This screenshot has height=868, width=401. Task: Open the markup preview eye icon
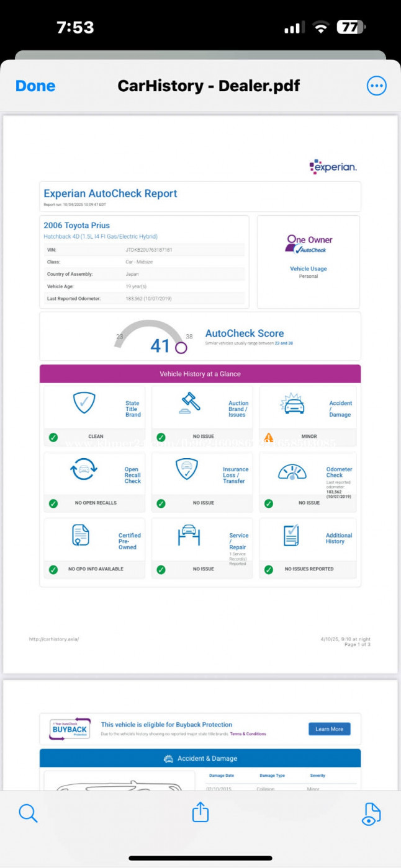click(371, 813)
